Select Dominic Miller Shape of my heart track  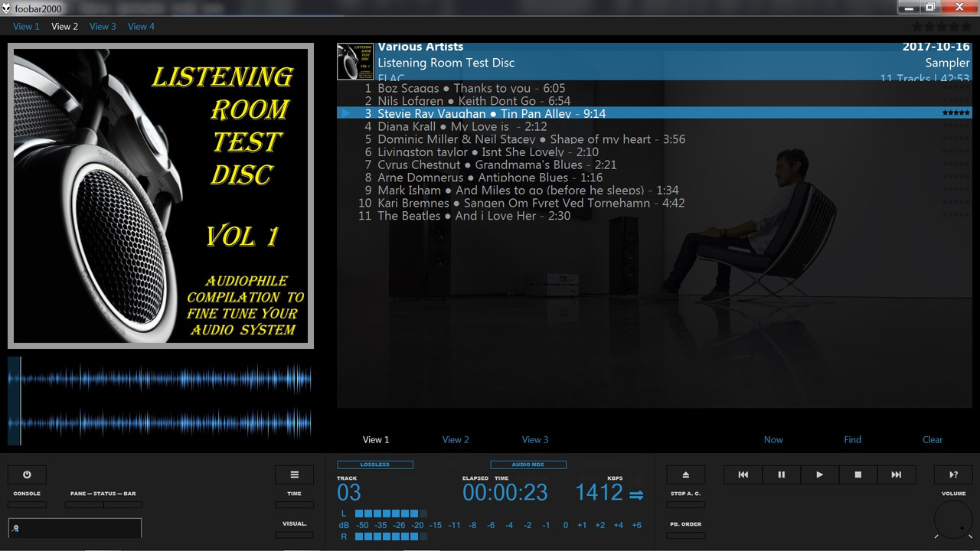pos(655,139)
